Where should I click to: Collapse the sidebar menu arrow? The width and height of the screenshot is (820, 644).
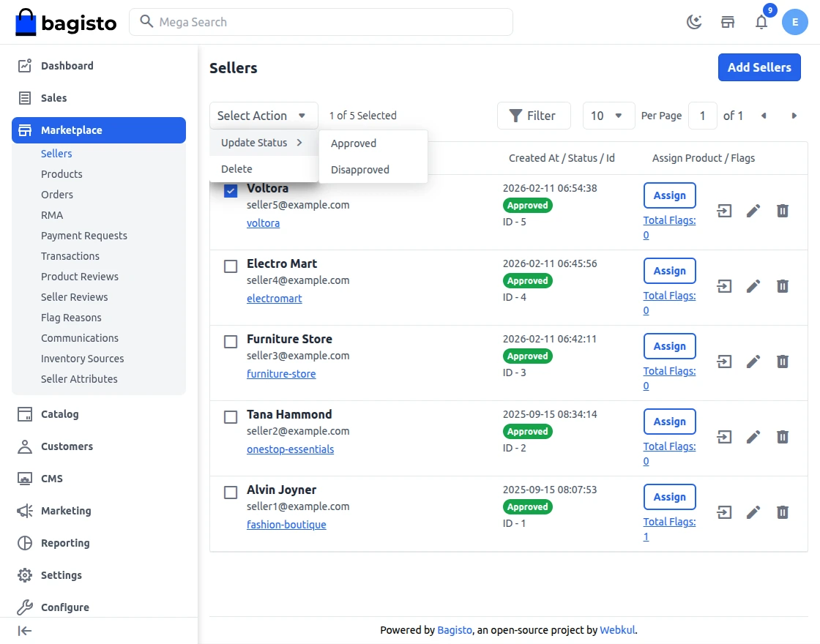point(25,631)
